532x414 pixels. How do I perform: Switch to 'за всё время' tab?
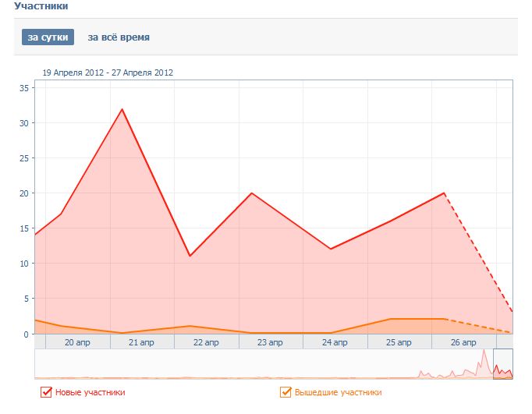coord(119,37)
